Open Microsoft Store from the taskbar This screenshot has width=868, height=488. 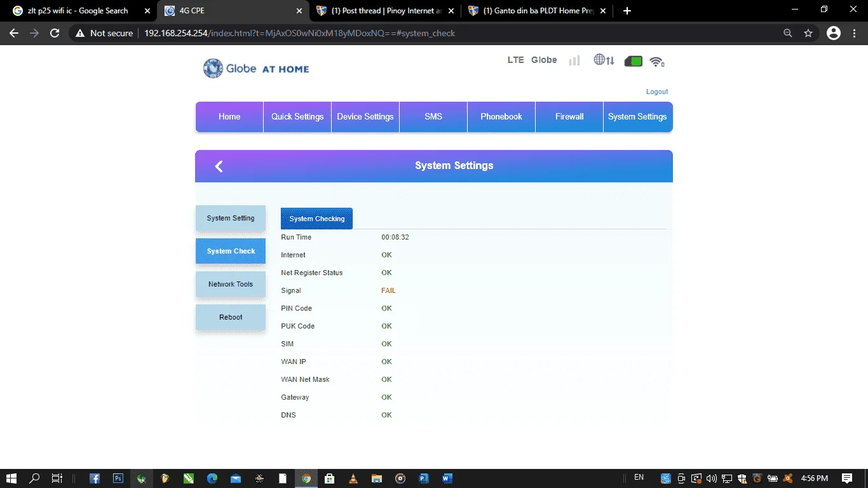[x=329, y=478]
